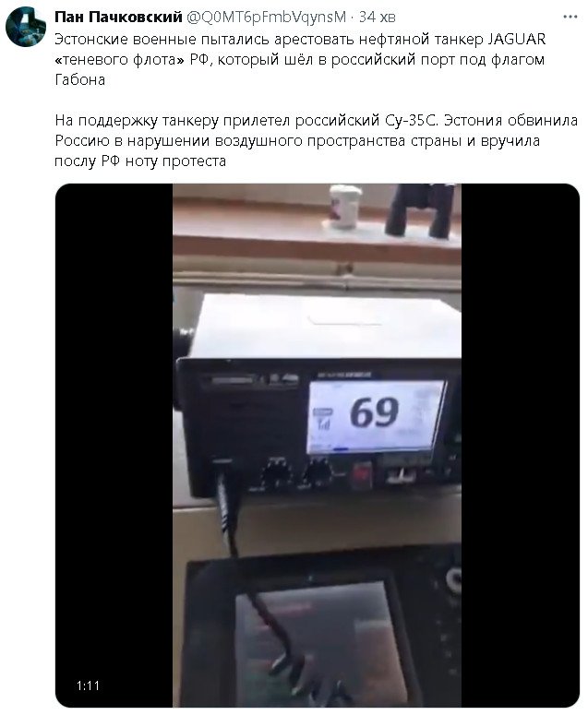Open the three-dot more options menu

(570, 17)
